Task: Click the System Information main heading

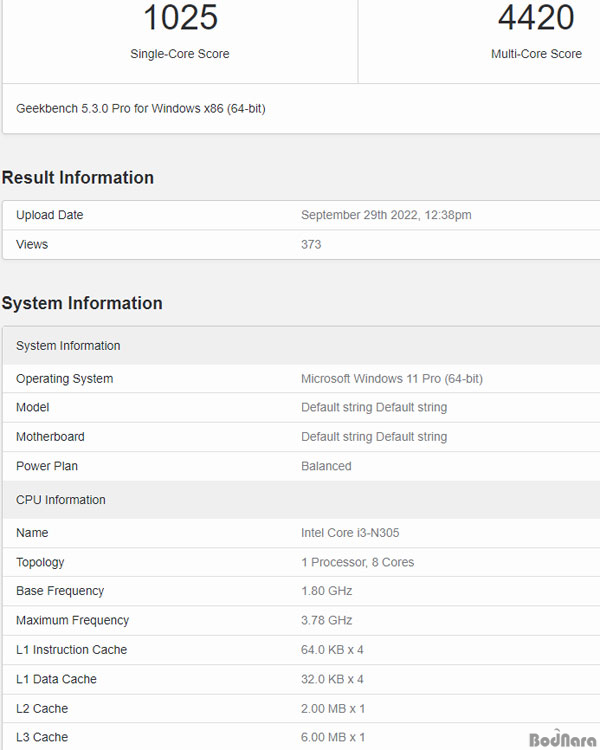Action: click(82, 303)
